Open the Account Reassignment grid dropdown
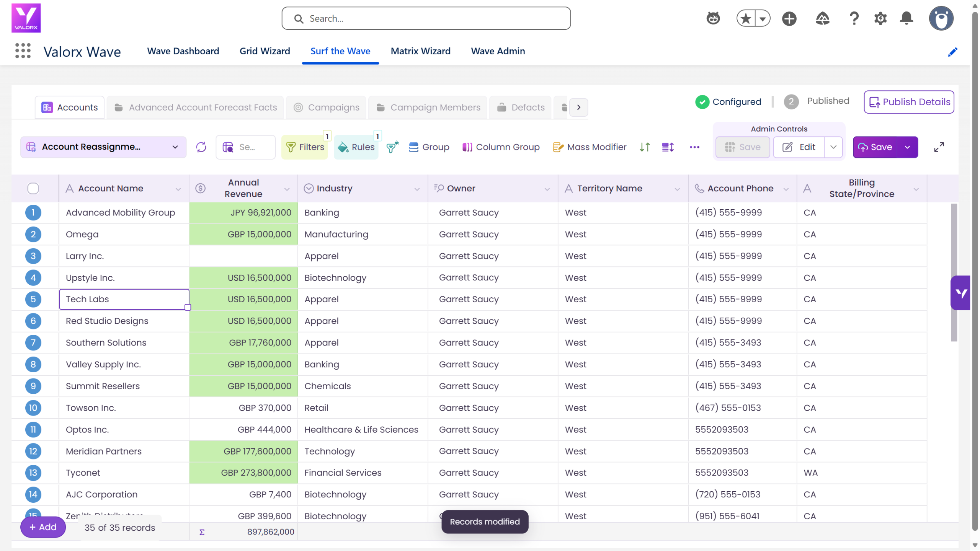980x551 pixels. pos(103,147)
